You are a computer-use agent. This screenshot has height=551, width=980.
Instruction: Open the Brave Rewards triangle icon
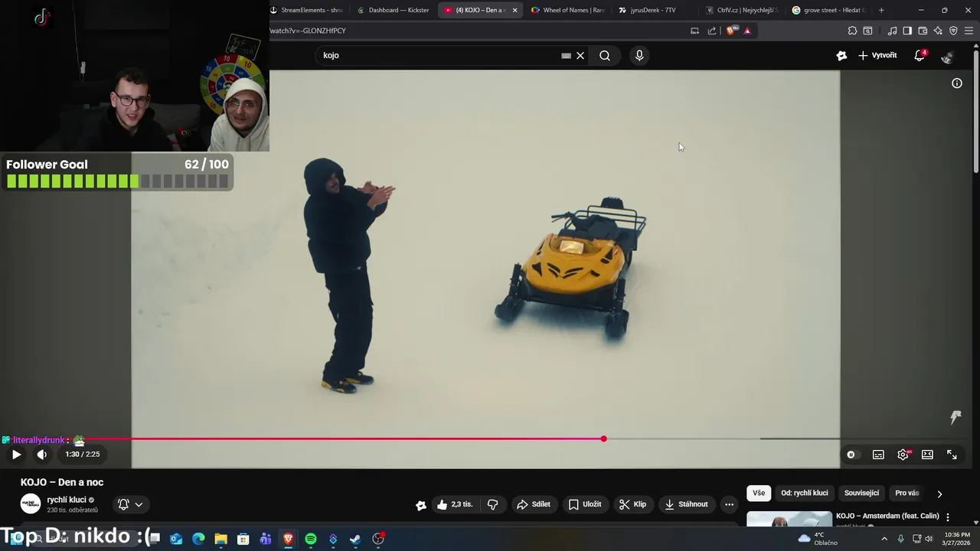coord(747,31)
